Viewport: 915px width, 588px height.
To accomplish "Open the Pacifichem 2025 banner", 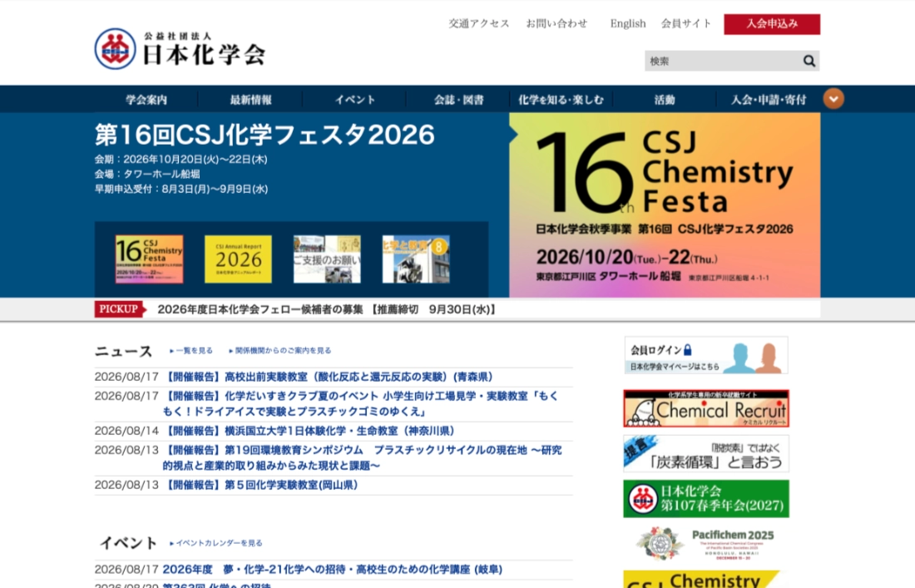I will point(706,543).
